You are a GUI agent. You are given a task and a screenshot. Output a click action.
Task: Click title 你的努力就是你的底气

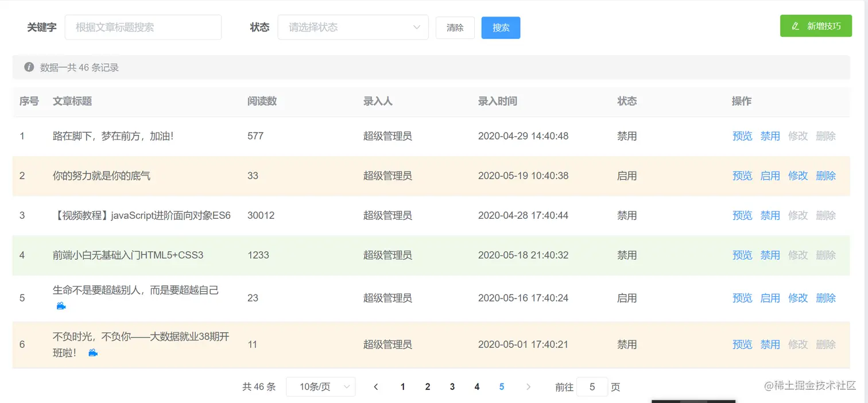(102, 176)
